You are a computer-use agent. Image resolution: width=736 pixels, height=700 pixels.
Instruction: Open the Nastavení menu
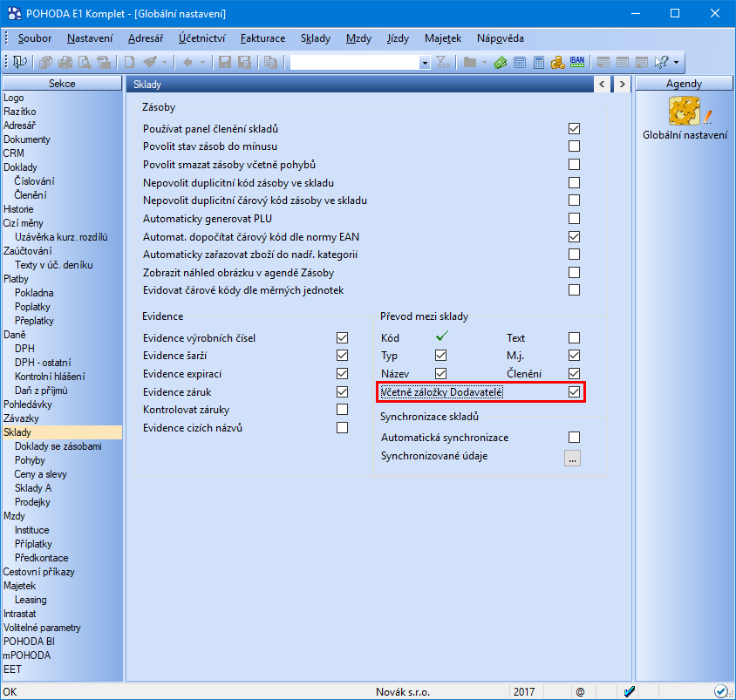[x=90, y=38]
